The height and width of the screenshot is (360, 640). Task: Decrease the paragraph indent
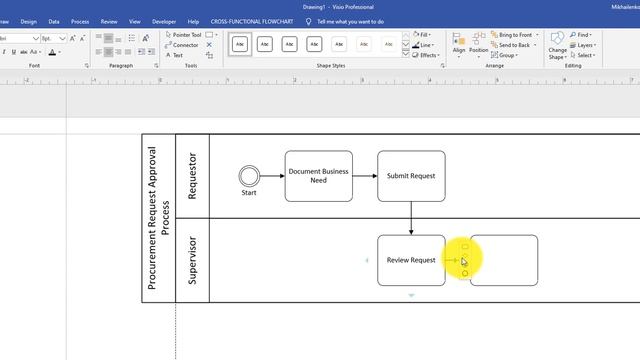141,52
